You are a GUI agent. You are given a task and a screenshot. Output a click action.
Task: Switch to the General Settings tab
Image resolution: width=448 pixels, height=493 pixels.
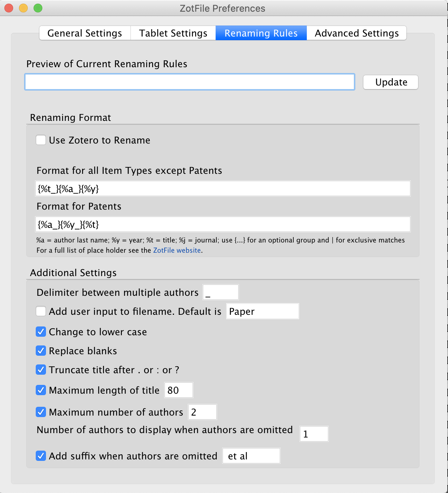[x=85, y=33]
